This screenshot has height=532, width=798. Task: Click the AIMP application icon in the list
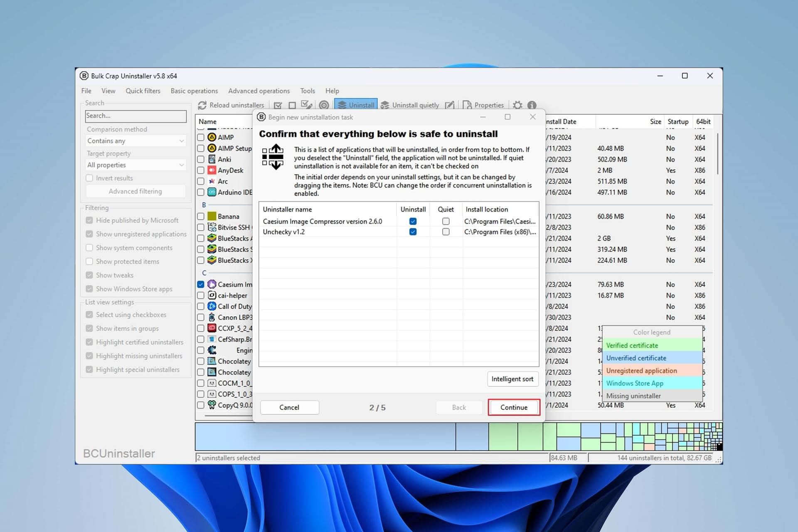point(212,137)
